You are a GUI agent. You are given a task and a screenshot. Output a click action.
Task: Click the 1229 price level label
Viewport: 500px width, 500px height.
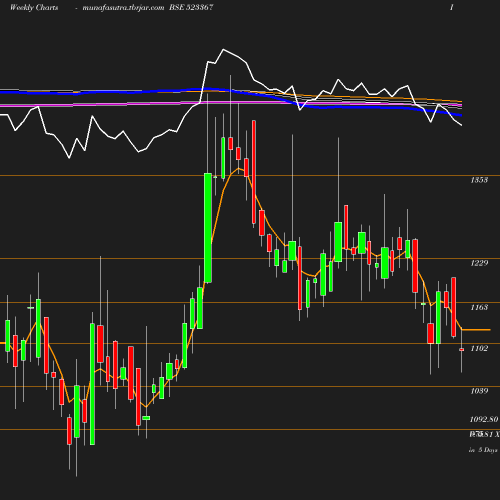[x=479, y=263]
